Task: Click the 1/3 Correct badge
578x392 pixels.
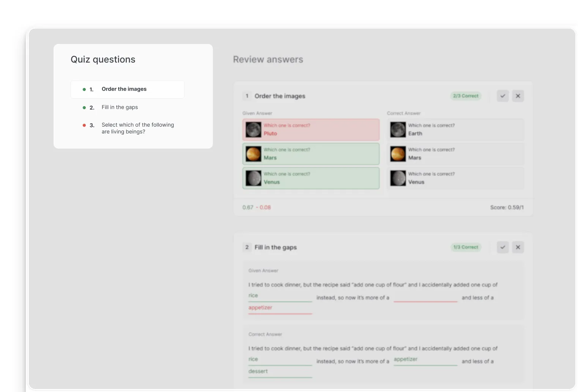Action: [466, 247]
